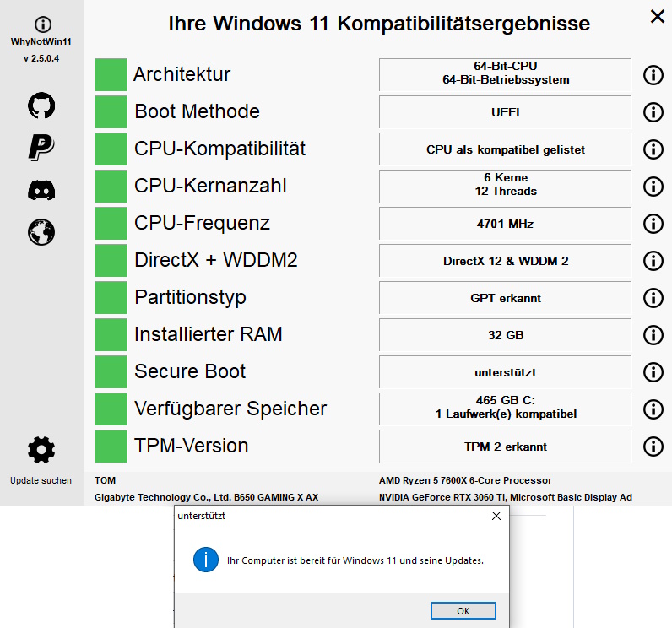
Task: Select the DirectX 12 & WDDM 2 box
Action: point(506,261)
